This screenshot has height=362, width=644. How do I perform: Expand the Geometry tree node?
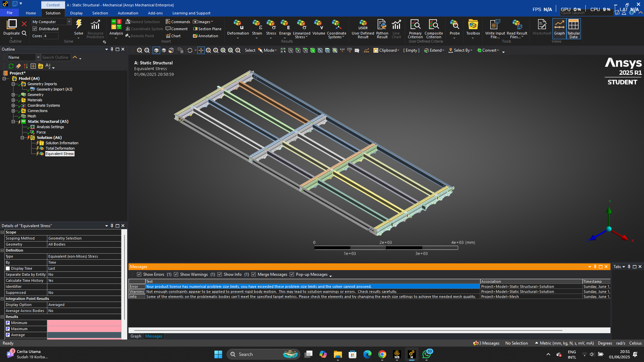pos(13,95)
